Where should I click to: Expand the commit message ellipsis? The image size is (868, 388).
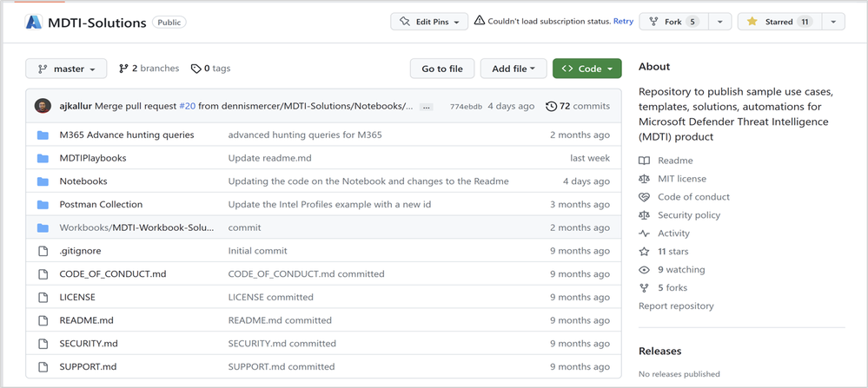tap(426, 107)
